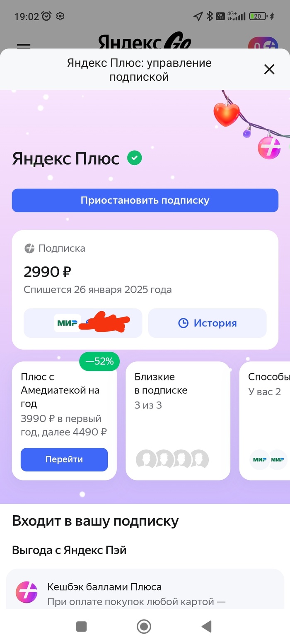Tap the Plus ornament on the garland
The height and width of the screenshot is (644, 290).
coord(269,148)
